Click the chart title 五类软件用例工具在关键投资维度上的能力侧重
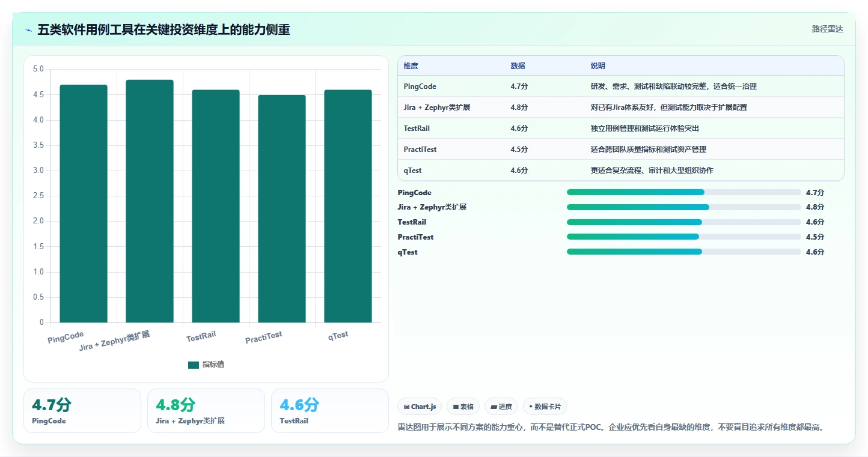Viewport: 868px width, 457px height. pyautogui.click(x=164, y=30)
